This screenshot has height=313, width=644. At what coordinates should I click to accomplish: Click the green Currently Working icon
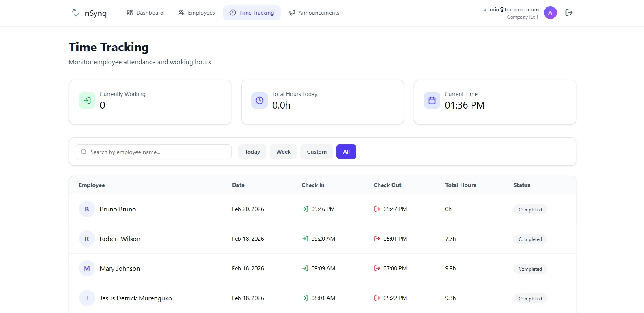pos(87,100)
